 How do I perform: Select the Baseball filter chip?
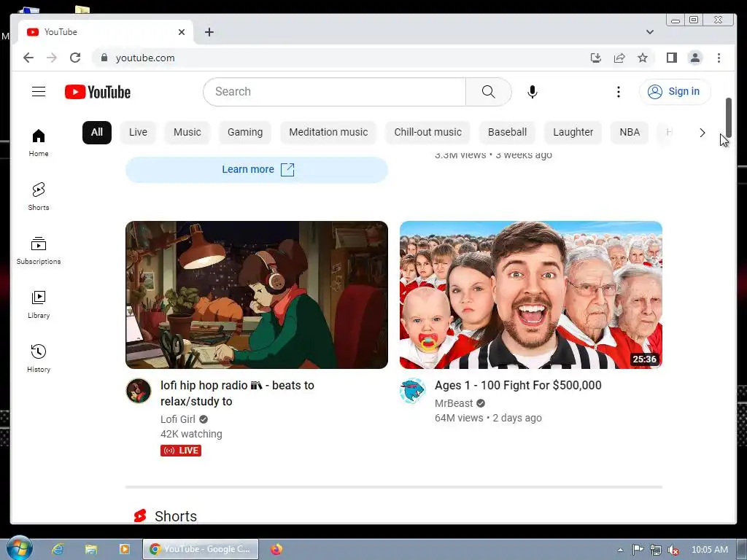pos(508,133)
